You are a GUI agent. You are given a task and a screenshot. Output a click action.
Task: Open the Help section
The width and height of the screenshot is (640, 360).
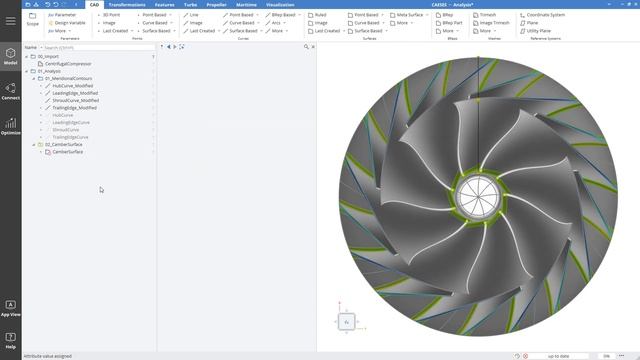click(x=11, y=340)
